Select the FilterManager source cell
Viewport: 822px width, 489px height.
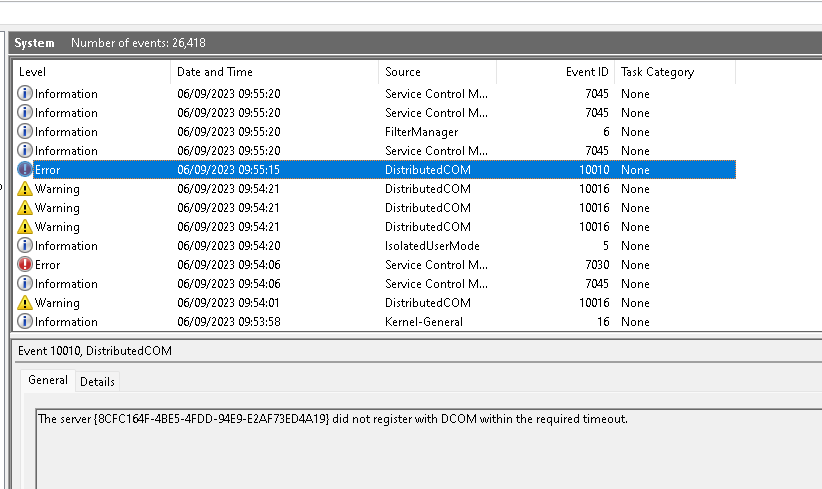tap(421, 132)
